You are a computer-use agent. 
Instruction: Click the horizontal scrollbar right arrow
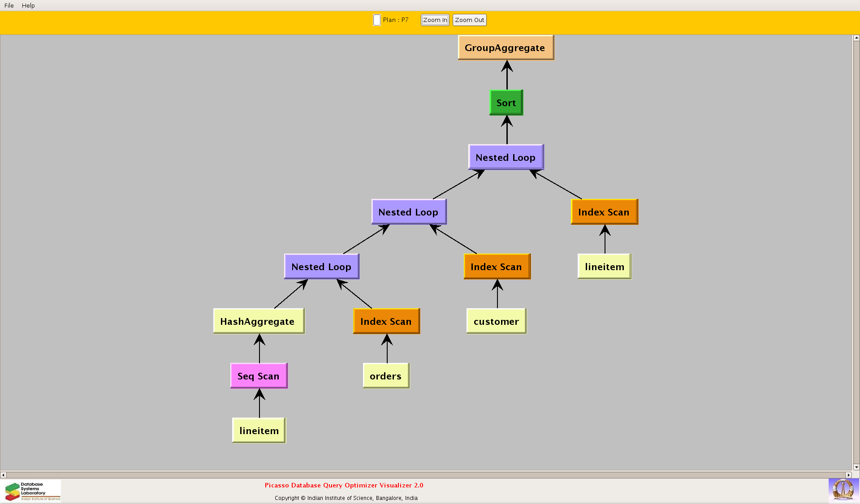848,475
